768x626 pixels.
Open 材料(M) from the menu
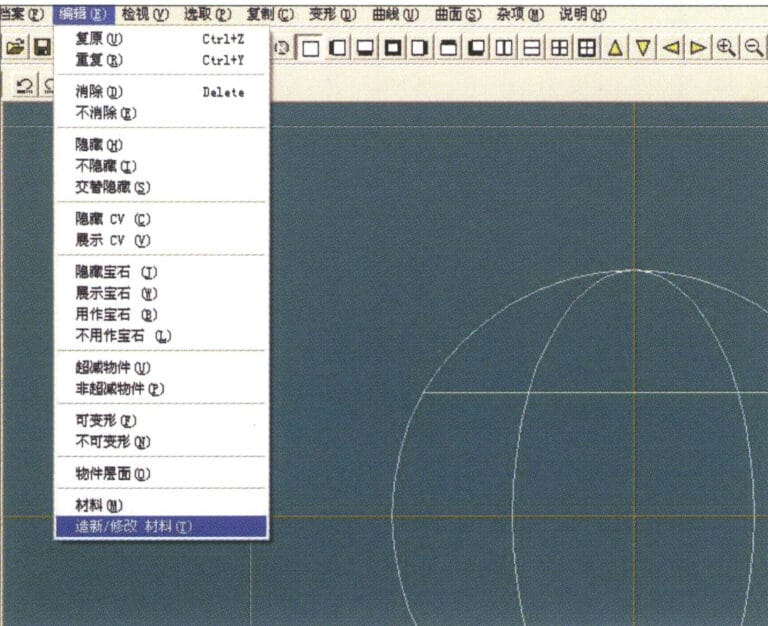tap(161, 505)
